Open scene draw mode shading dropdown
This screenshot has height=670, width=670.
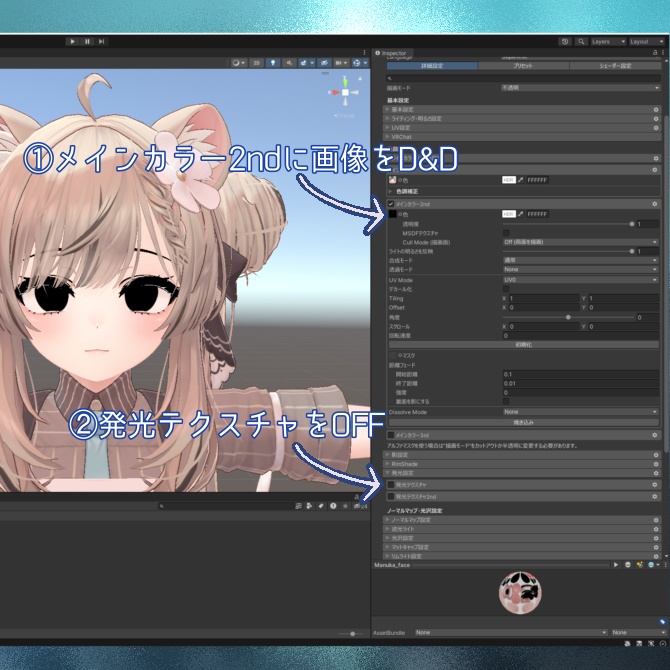tap(238, 63)
